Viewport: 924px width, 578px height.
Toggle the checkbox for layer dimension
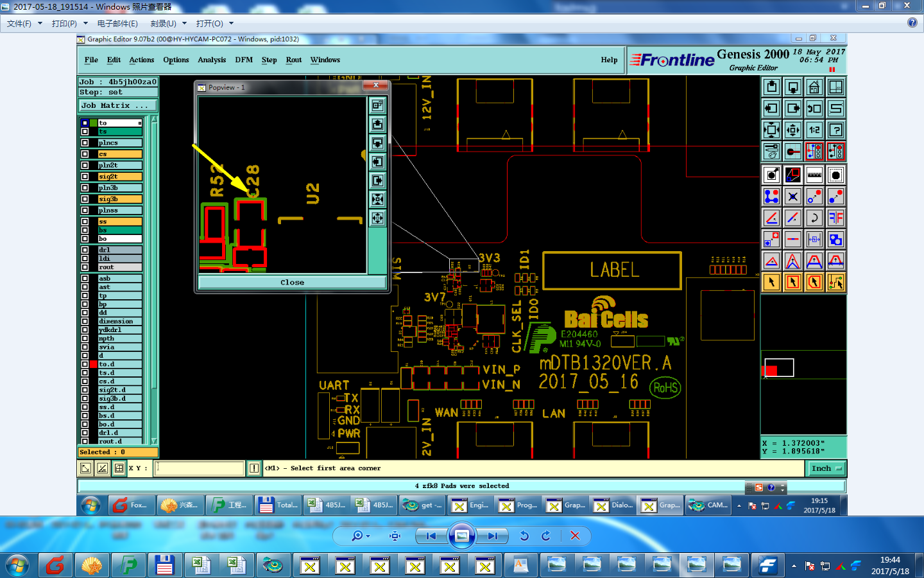[x=85, y=321]
